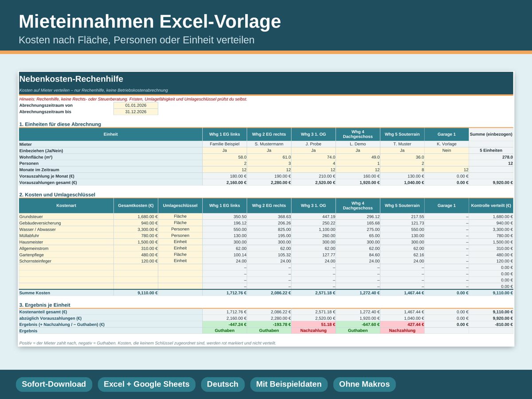
Task: Select the end date field 31.12.2026
Action: 136,112
